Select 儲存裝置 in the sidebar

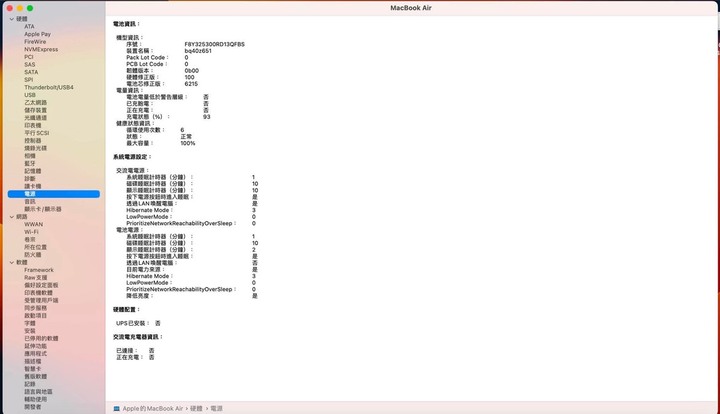click(35, 110)
